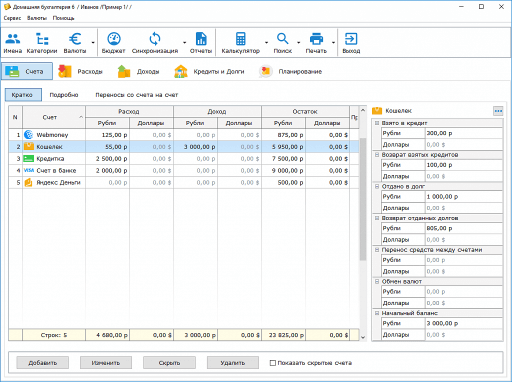Select the Счет в банке row name
Image resolution: width=512 pixels, height=382 pixels.
pyautogui.click(x=56, y=170)
